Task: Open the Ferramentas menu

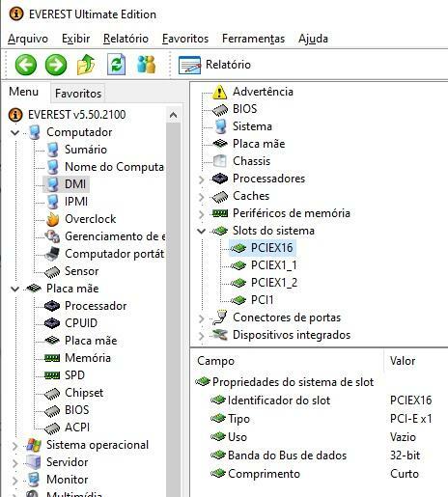Action: point(253,39)
